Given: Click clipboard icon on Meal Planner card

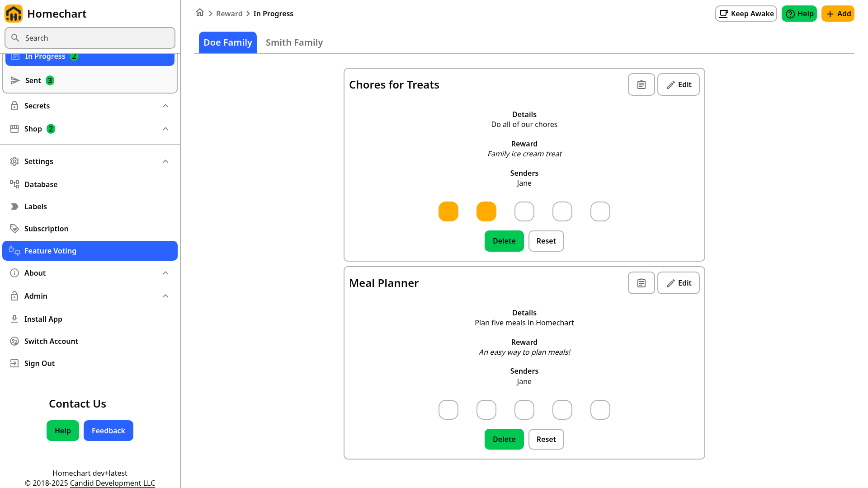Looking at the screenshot, I should coord(641,283).
